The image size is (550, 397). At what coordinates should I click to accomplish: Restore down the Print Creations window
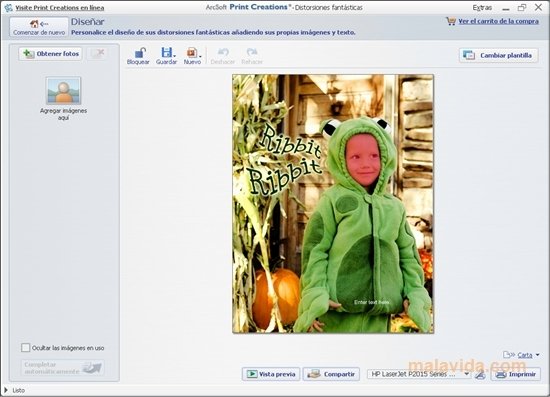pos(522,7)
